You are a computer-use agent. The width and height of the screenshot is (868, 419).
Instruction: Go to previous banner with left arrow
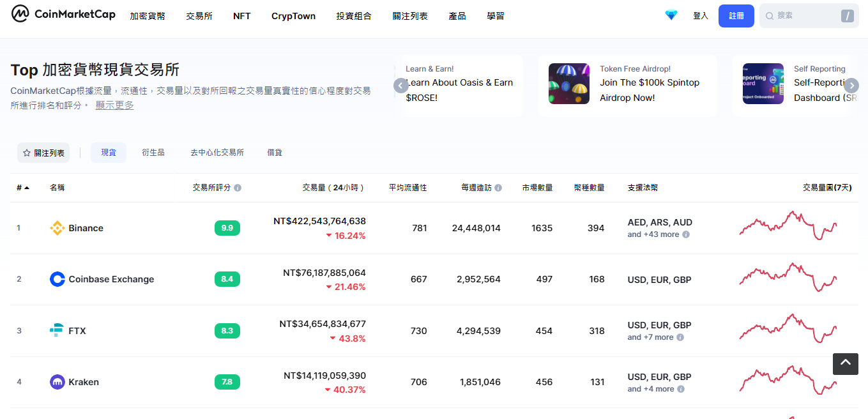(401, 86)
